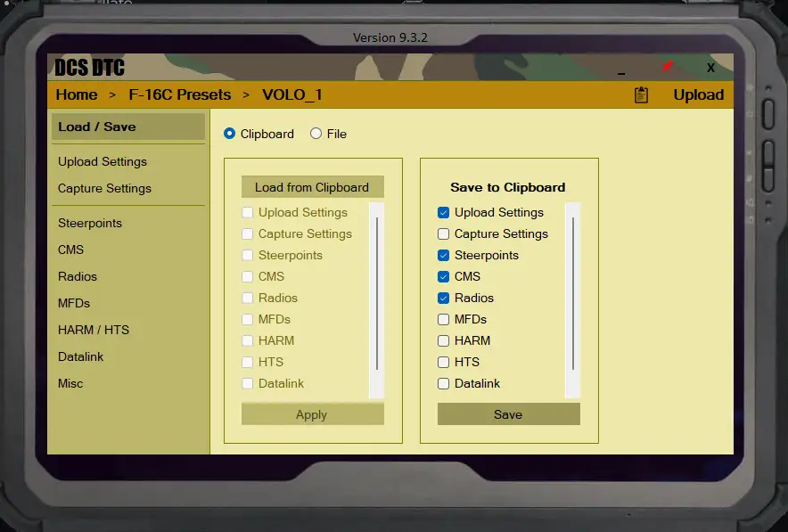The width and height of the screenshot is (788, 532).
Task: Open Upload Settings in sidebar
Action: point(103,162)
